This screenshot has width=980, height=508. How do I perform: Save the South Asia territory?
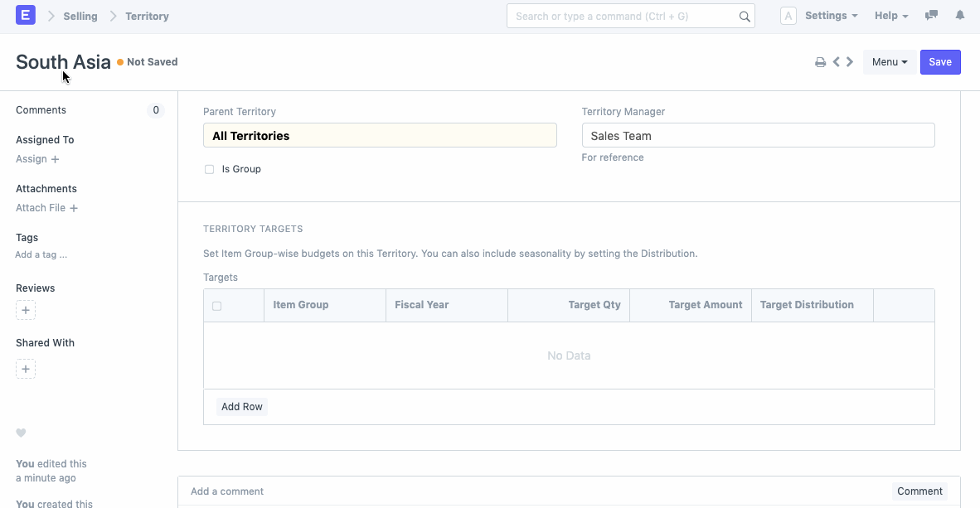tap(940, 61)
